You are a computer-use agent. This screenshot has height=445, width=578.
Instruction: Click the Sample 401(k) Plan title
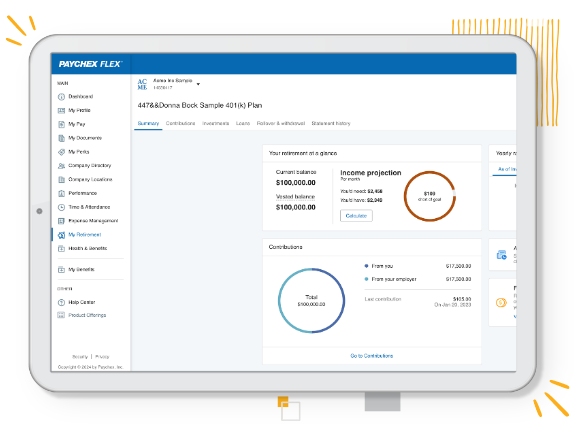(x=200, y=105)
